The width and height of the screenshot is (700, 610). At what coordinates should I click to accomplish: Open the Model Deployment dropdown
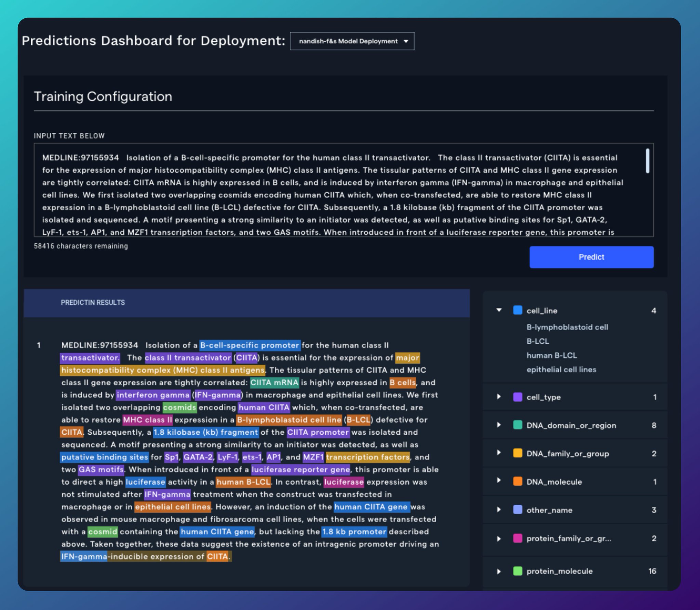352,41
